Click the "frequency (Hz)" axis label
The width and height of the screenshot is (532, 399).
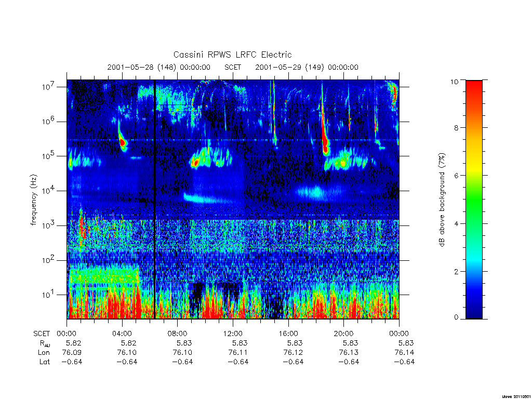click(x=33, y=200)
